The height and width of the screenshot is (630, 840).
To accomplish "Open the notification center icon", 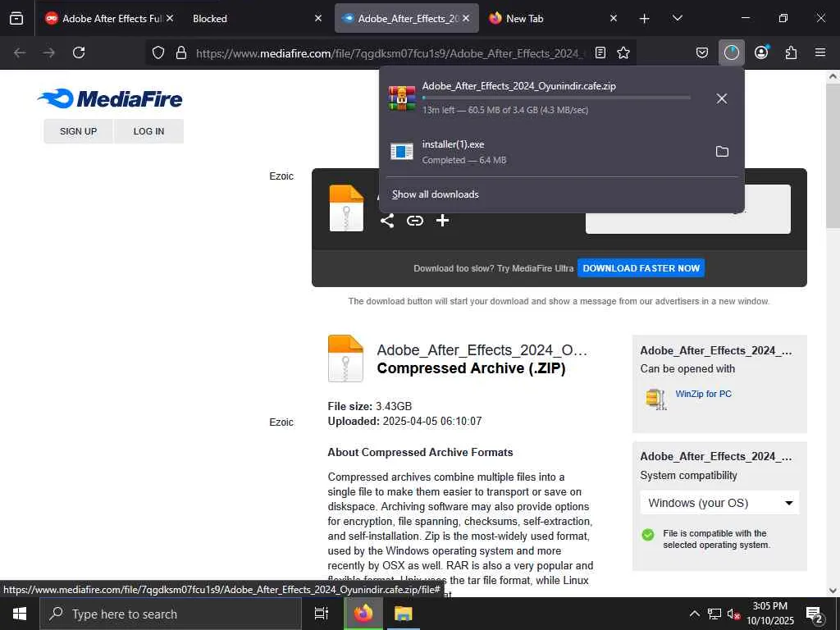I will [814, 614].
